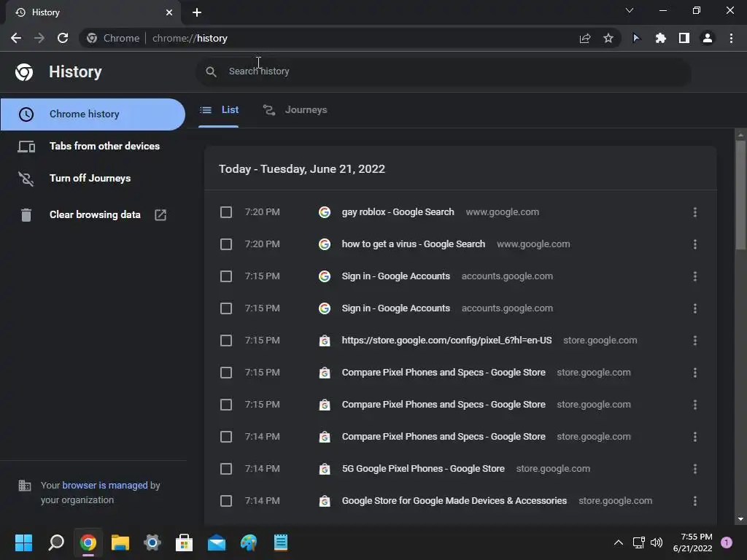The height and width of the screenshot is (560, 747).
Task: Open the Chrome profile avatar
Action: tap(708, 38)
